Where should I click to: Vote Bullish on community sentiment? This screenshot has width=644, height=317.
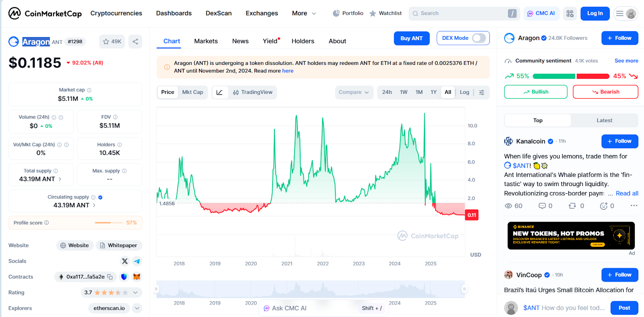click(535, 92)
